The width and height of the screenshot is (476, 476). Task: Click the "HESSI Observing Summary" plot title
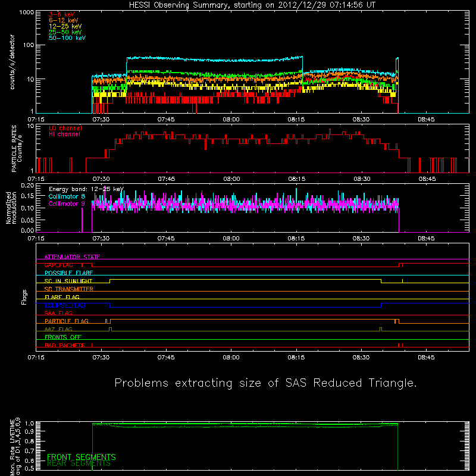(x=252, y=5)
